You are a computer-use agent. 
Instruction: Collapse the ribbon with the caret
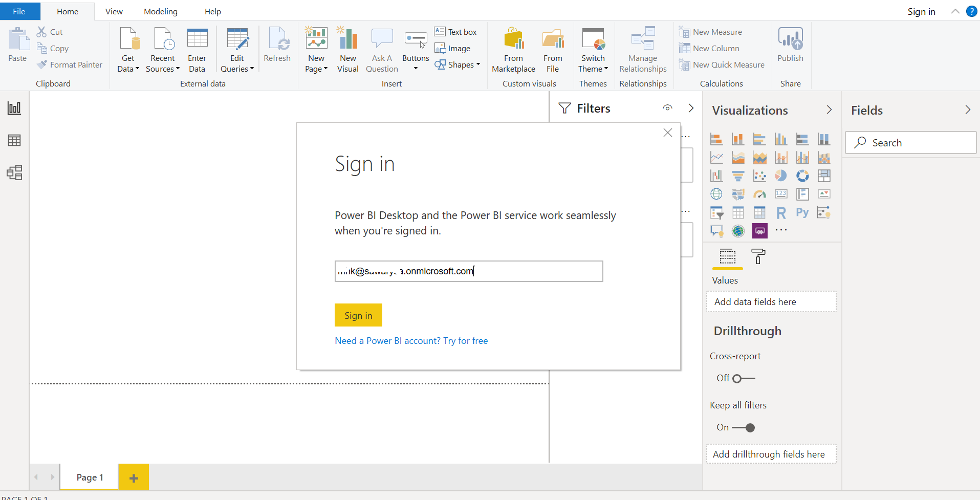click(x=955, y=11)
